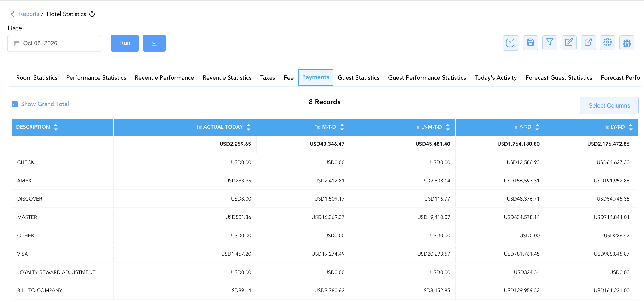Sort by ACTUAL TODAY column arrows
The width and height of the screenshot is (644, 302).
[x=248, y=127]
